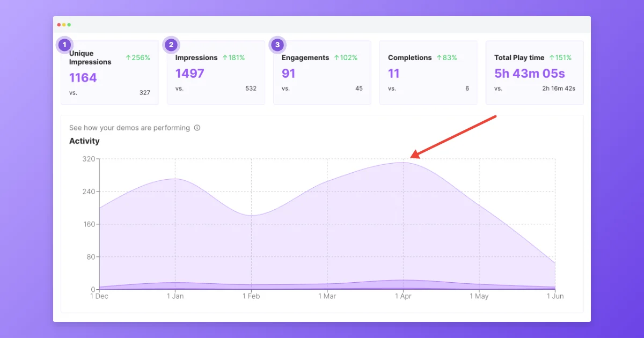Click the previous value 2h 16m 42s
The width and height of the screenshot is (644, 338).
click(x=559, y=89)
